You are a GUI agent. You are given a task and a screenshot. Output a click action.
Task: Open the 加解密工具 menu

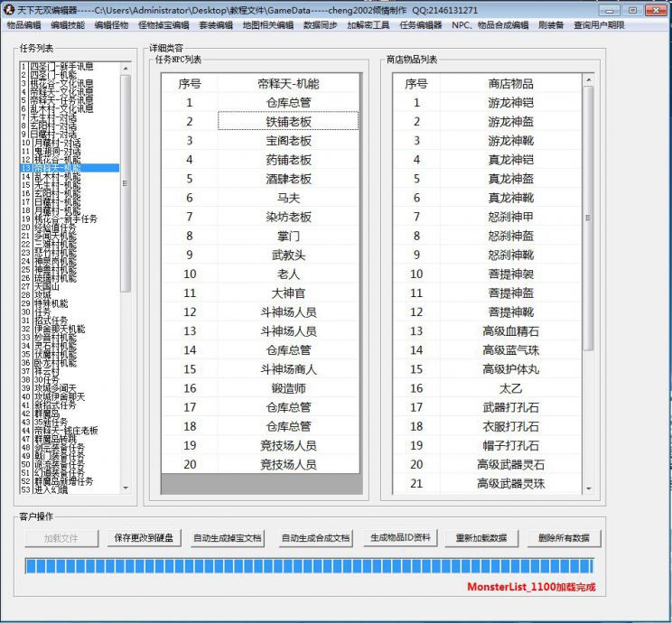[x=369, y=26]
